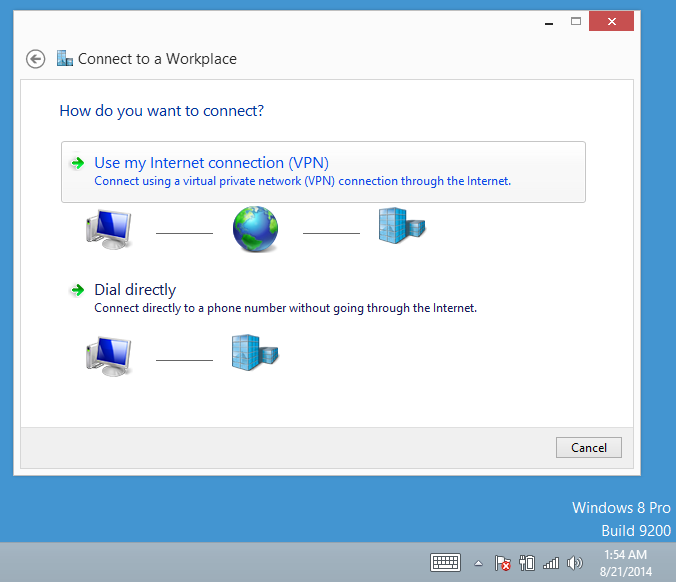The width and height of the screenshot is (676, 582).
Task: Click the 'Connect using a virtual private network' description
Action: pyautogui.click(x=303, y=181)
